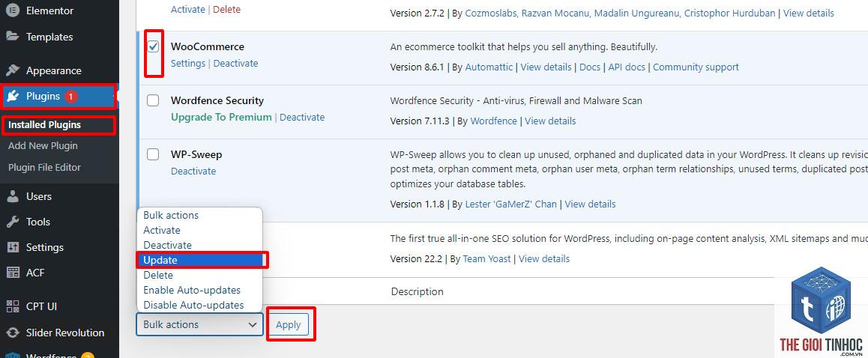View details for WP-Sweep
The height and width of the screenshot is (358, 868).
(590, 204)
